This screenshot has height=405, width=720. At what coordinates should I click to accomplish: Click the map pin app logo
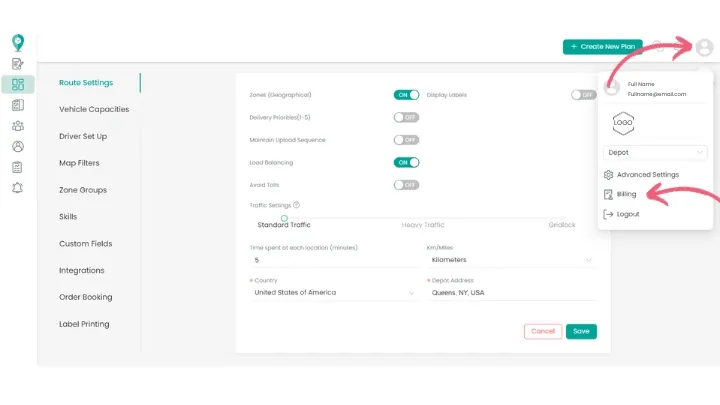point(17,42)
